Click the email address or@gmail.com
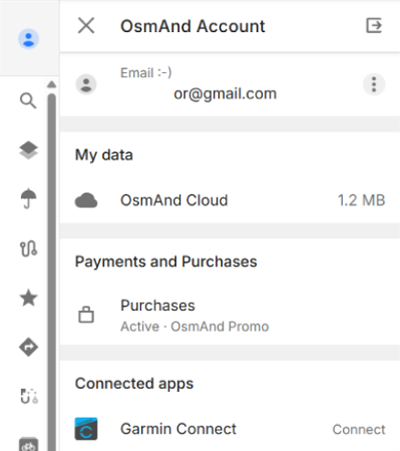This screenshot has height=451, width=400. tap(225, 94)
